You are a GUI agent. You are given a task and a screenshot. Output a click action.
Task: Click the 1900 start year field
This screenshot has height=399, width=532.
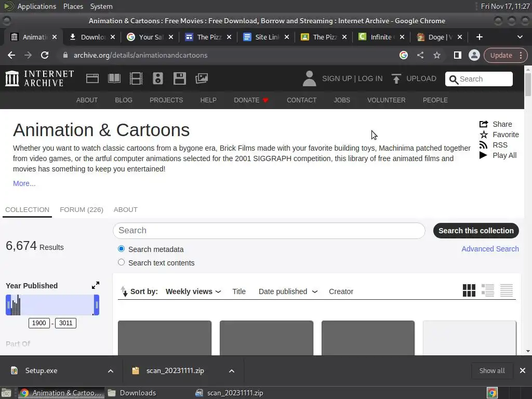click(39, 323)
